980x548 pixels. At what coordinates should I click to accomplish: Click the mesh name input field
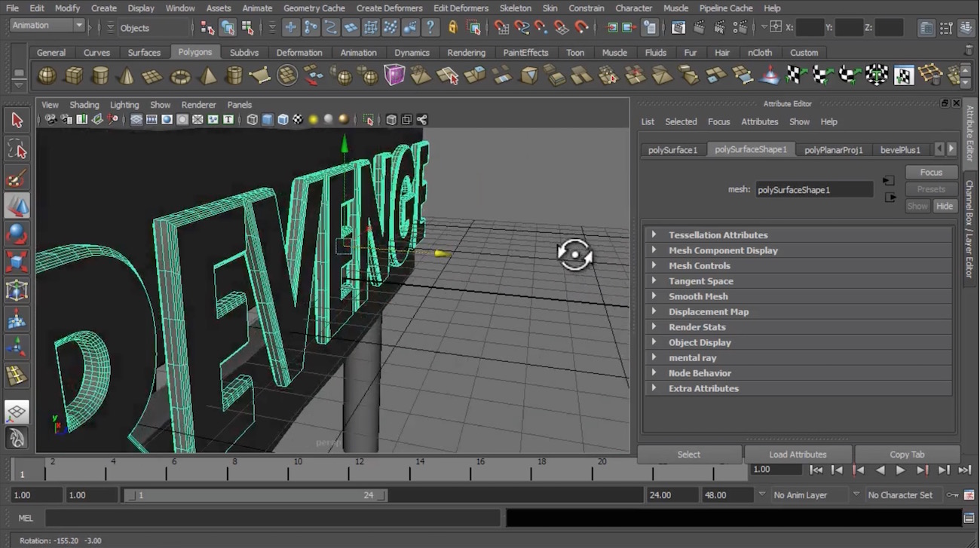[x=814, y=190]
